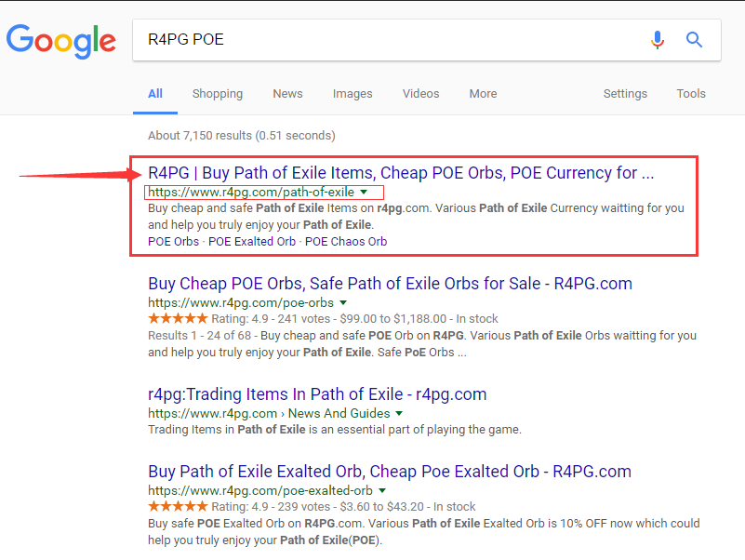Switch to the Images tab
This screenshot has width=745, height=560.
[x=353, y=94]
